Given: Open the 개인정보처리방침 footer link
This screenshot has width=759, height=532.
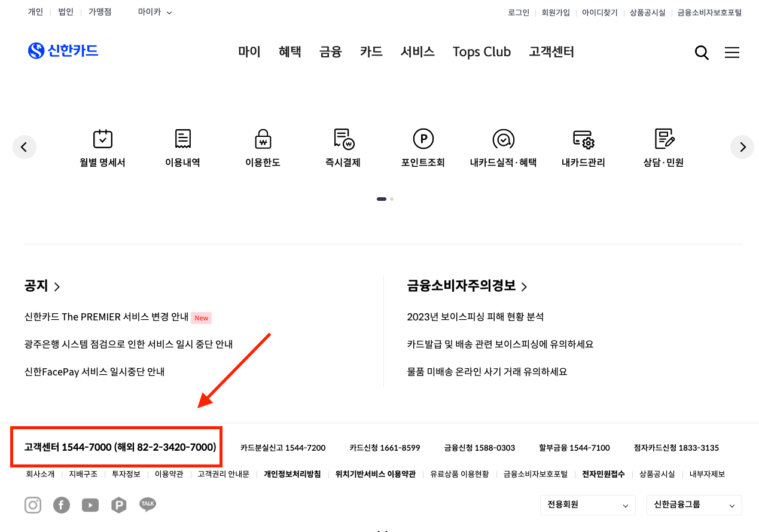Looking at the screenshot, I should pyautogui.click(x=292, y=474).
